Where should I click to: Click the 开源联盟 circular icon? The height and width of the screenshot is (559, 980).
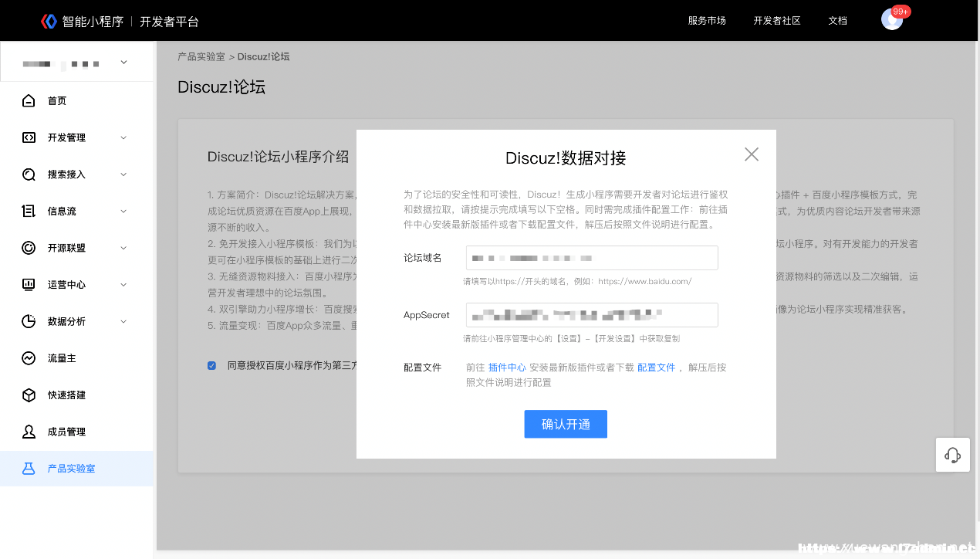(29, 248)
